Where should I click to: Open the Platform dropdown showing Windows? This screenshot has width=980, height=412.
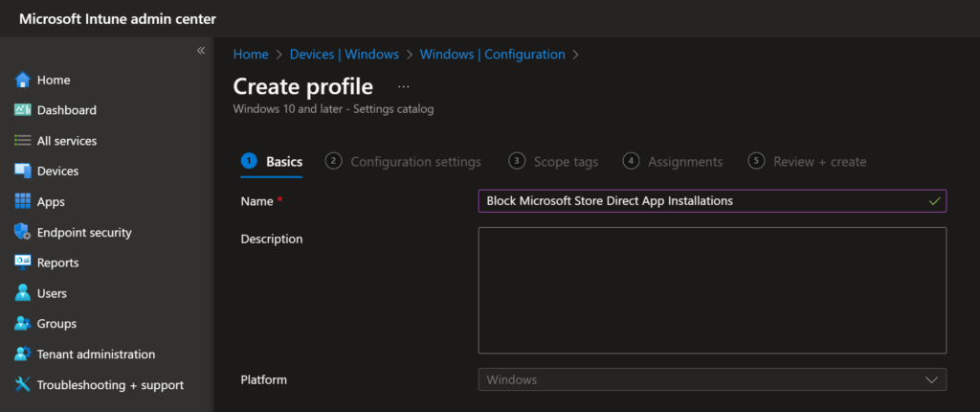point(712,379)
